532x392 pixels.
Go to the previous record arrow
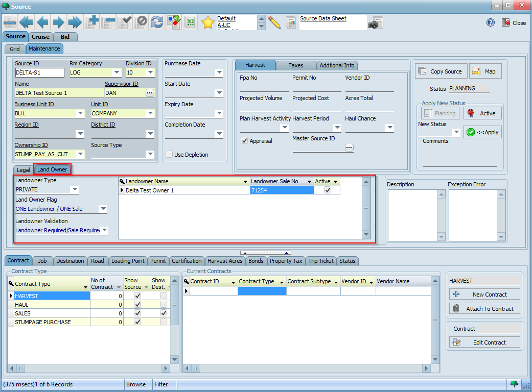42,22
